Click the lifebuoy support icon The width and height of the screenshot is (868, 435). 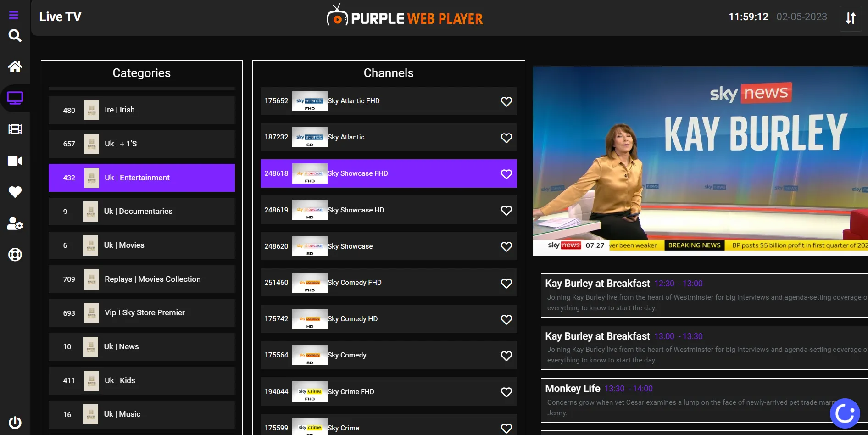[15, 255]
